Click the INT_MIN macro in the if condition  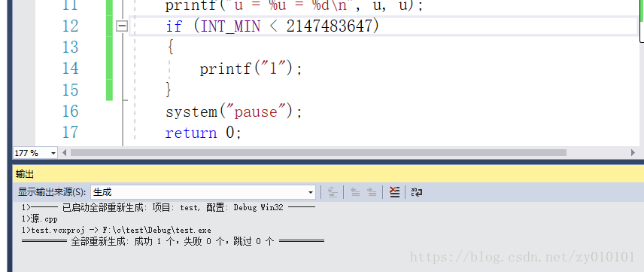pos(230,26)
